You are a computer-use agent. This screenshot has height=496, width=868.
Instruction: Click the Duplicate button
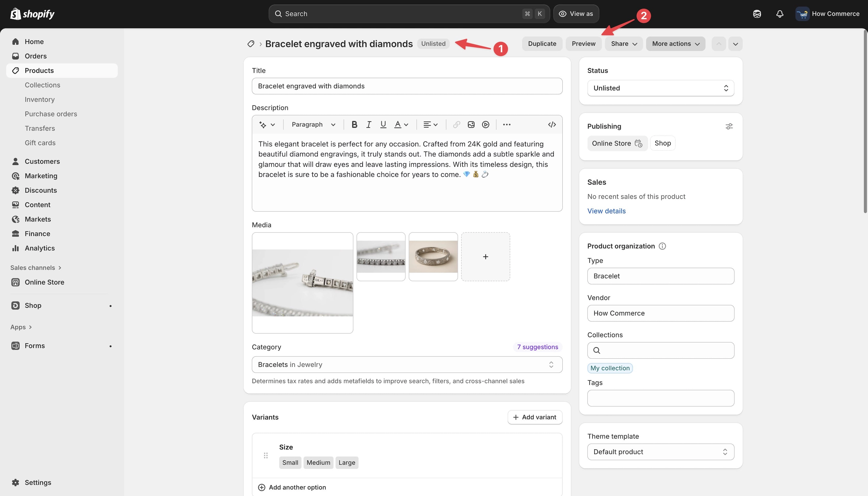coord(542,44)
